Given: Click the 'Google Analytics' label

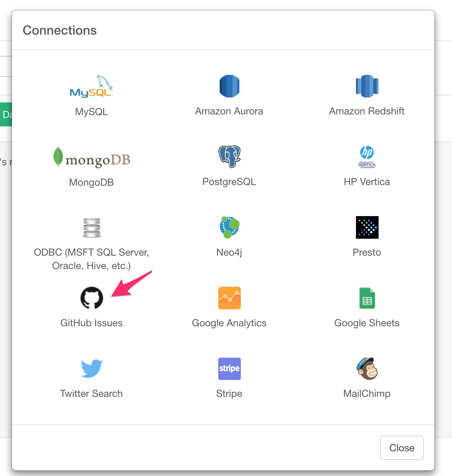Looking at the screenshot, I should pyautogui.click(x=229, y=323).
